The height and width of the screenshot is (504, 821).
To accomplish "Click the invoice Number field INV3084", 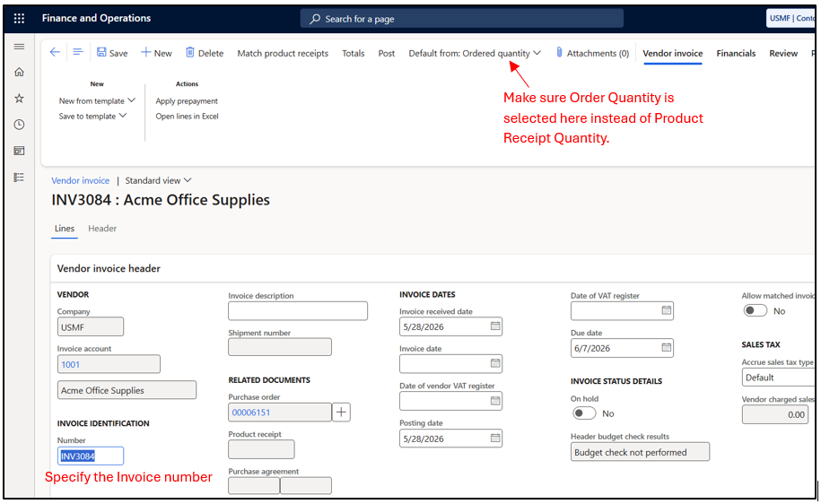I will (91, 456).
